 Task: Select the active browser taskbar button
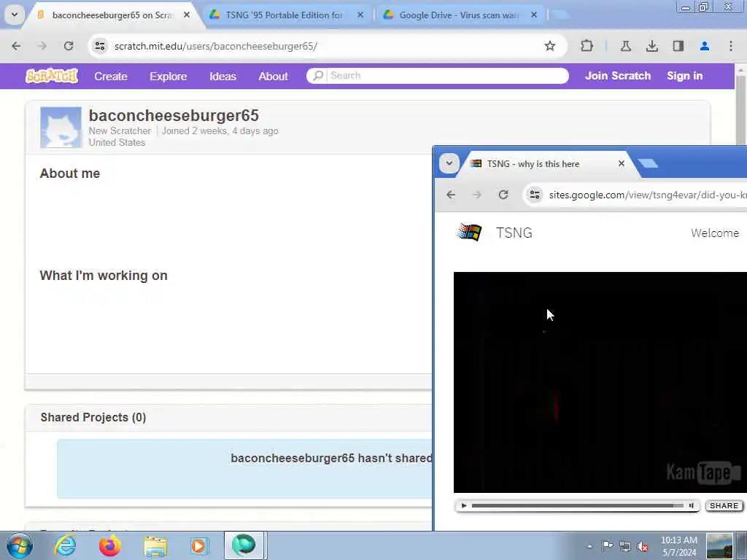244,545
